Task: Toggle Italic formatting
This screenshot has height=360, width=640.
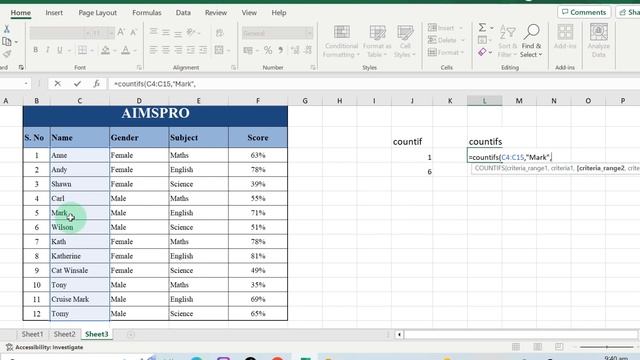Action: click(48, 50)
